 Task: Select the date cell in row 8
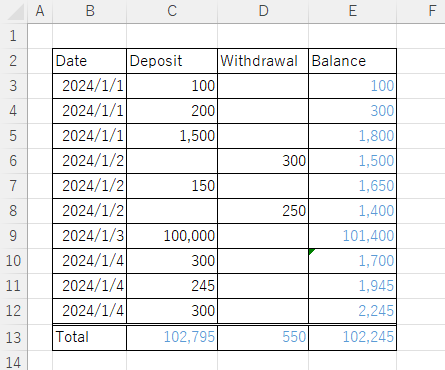pyautogui.click(x=90, y=211)
